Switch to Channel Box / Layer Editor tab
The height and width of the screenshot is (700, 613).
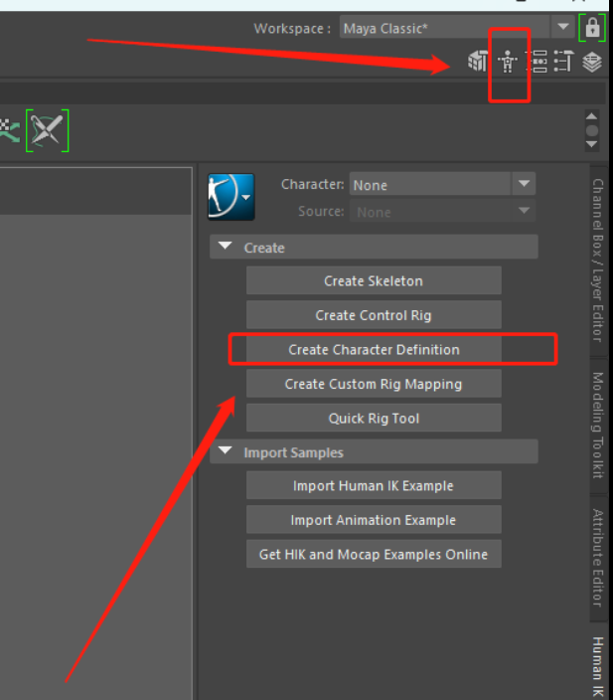tap(598, 261)
